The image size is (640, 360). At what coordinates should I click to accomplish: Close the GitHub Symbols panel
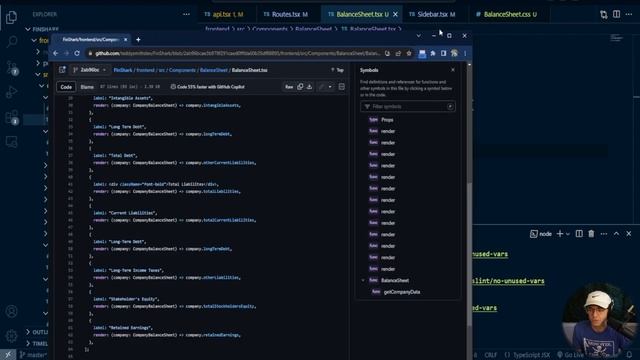pyautogui.click(x=453, y=70)
